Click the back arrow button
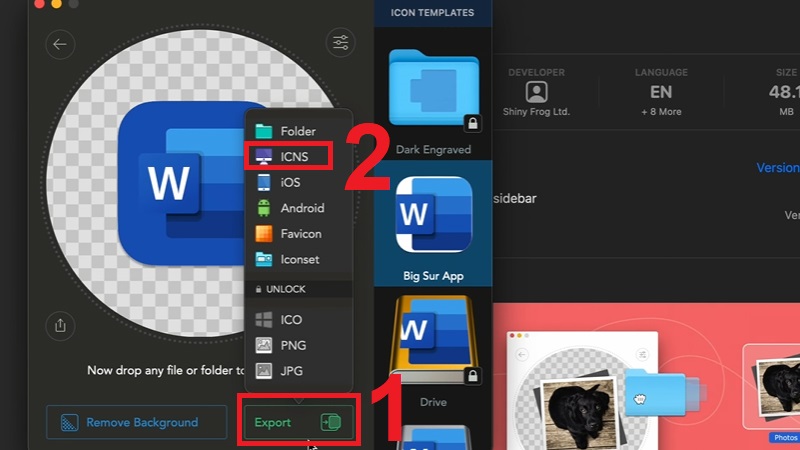The height and width of the screenshot is (450, 800). (x=60, y=44)
